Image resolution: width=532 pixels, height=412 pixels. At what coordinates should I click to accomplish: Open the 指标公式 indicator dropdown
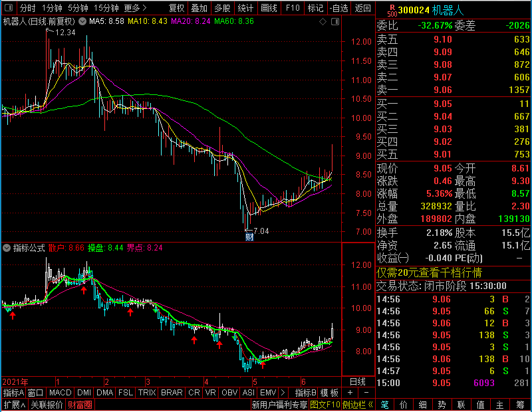(7, 248)
